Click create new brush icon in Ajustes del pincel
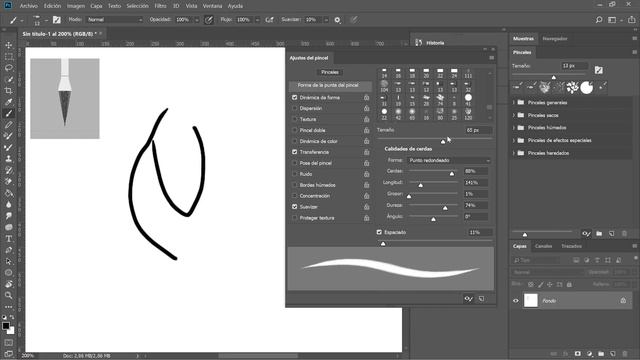 click(x=482, y=299)
